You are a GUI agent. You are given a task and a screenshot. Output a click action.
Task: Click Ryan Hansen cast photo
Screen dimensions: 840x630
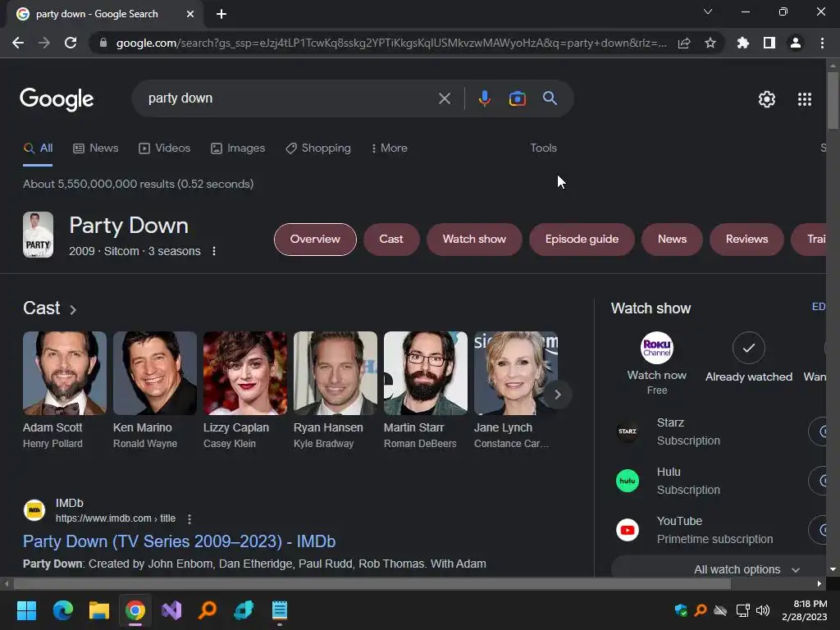(336, 373)
